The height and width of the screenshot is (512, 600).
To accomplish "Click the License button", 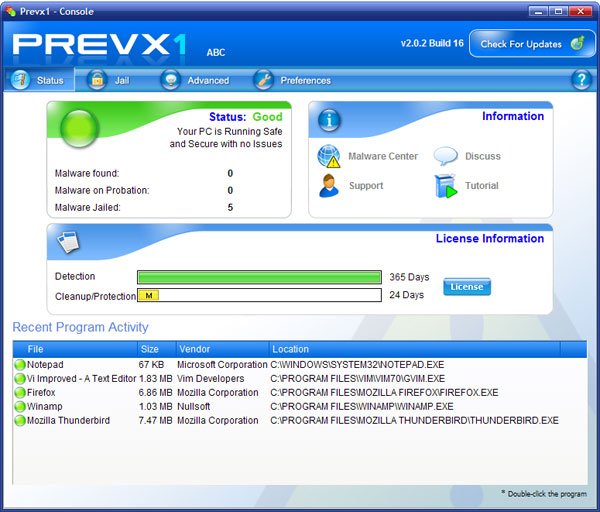I will (x=467, y=287).
